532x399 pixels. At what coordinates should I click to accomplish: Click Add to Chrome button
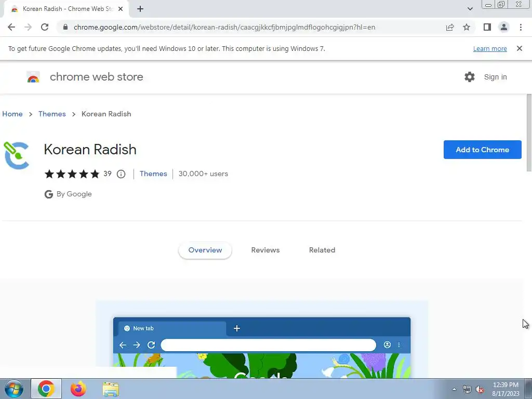(x=483, y=150)
